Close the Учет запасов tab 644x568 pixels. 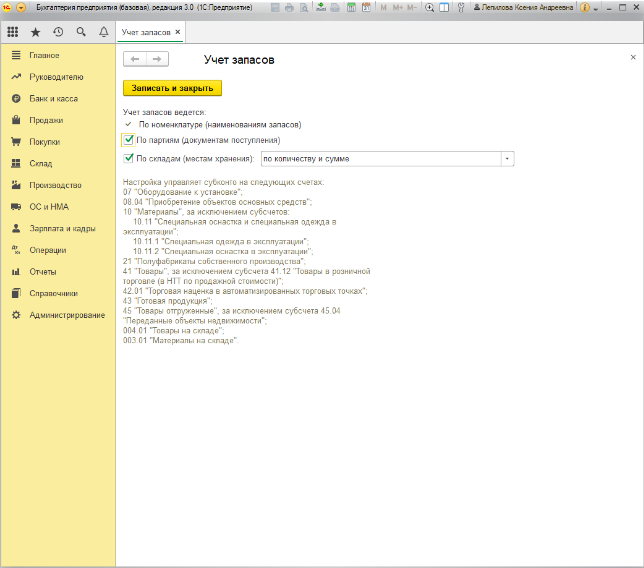coord(177,32)
